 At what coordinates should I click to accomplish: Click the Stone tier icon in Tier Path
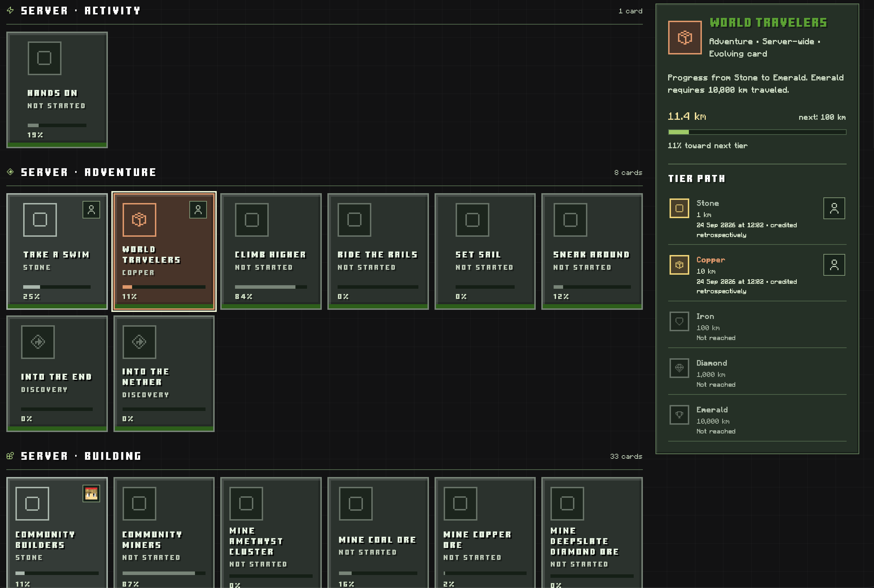(679, 208)
